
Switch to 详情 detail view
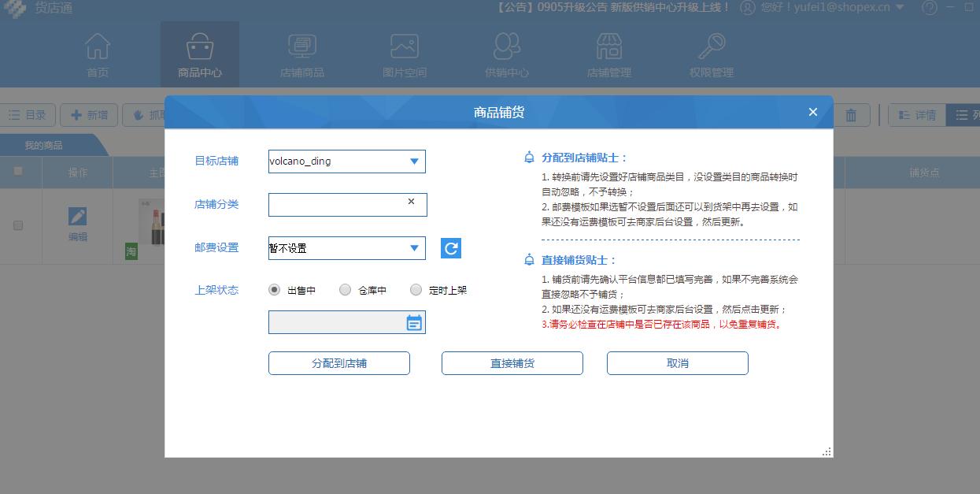point(918,114)
